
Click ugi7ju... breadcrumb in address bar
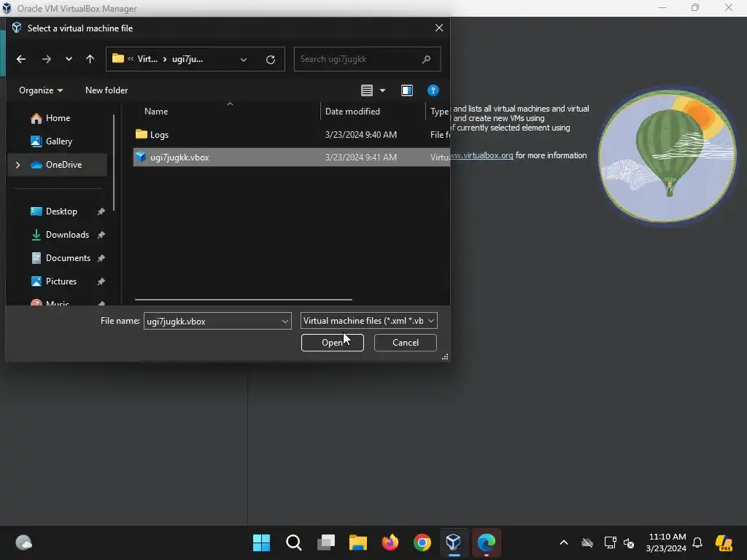[187, 59]
